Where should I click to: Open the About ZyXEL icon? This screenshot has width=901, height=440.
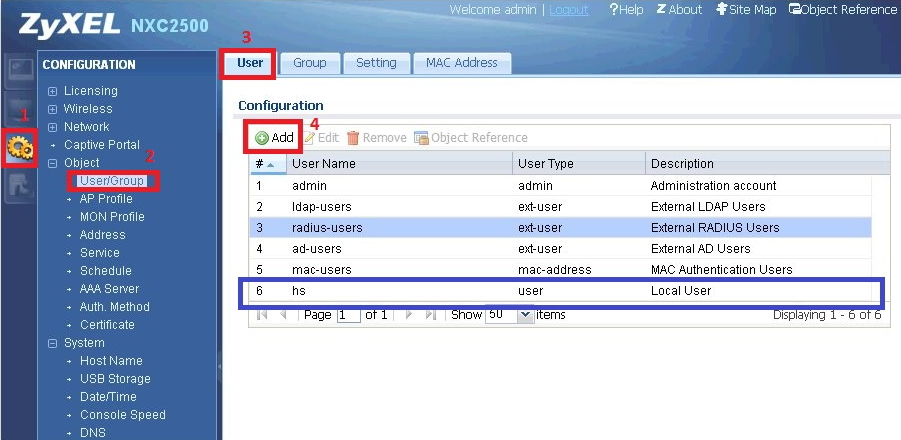point(679,10)
